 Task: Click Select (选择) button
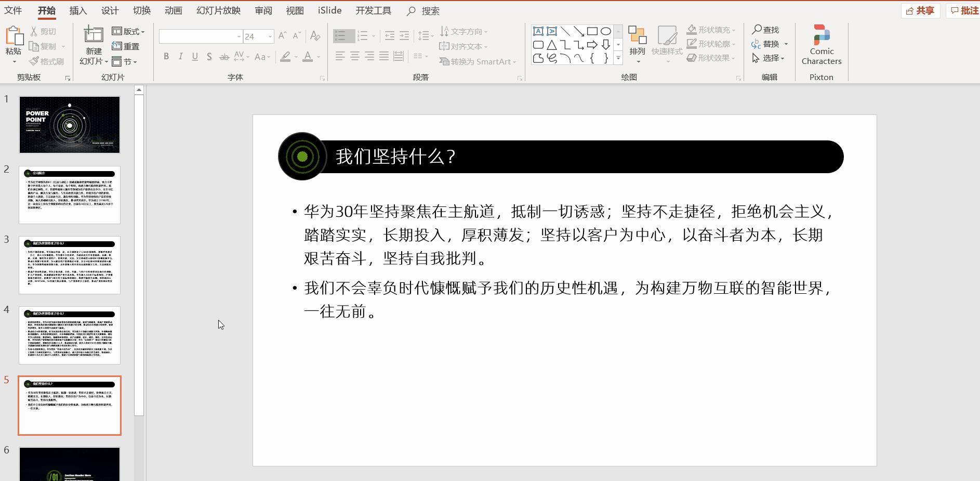point(768,58)
